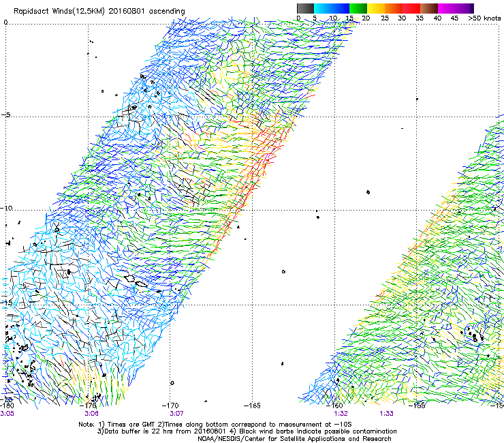
Task: Click the note line 'Times are GMT'
Action: (x=215, y=425)
